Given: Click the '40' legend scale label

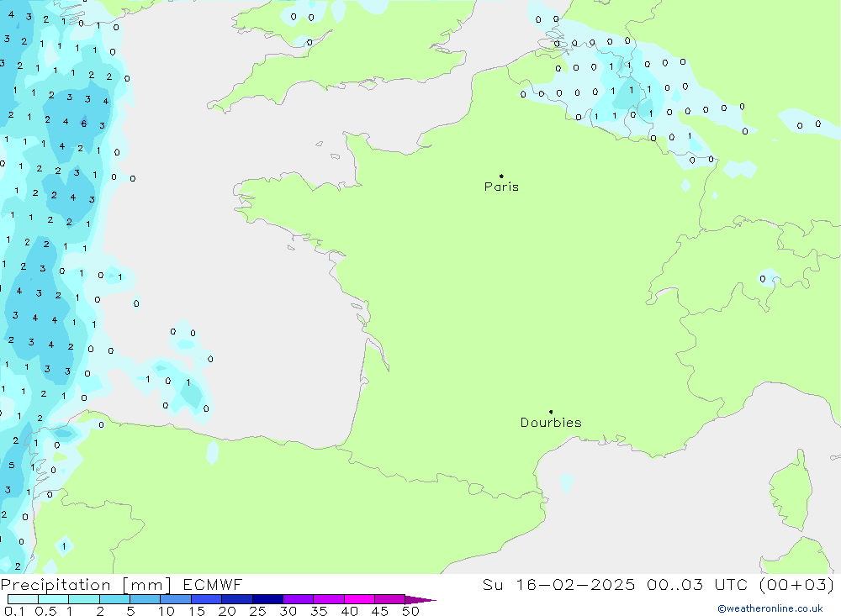Looking at the screenshot, I should point(349,611).
